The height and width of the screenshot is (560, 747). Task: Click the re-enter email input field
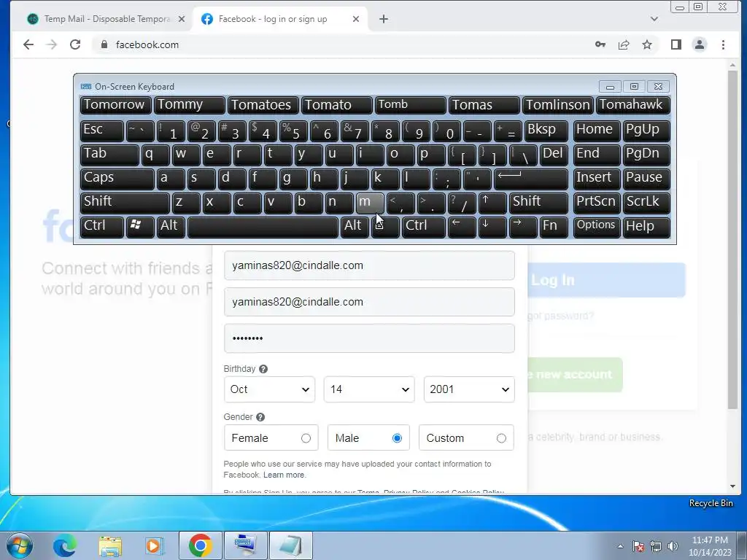coord(369,302)
